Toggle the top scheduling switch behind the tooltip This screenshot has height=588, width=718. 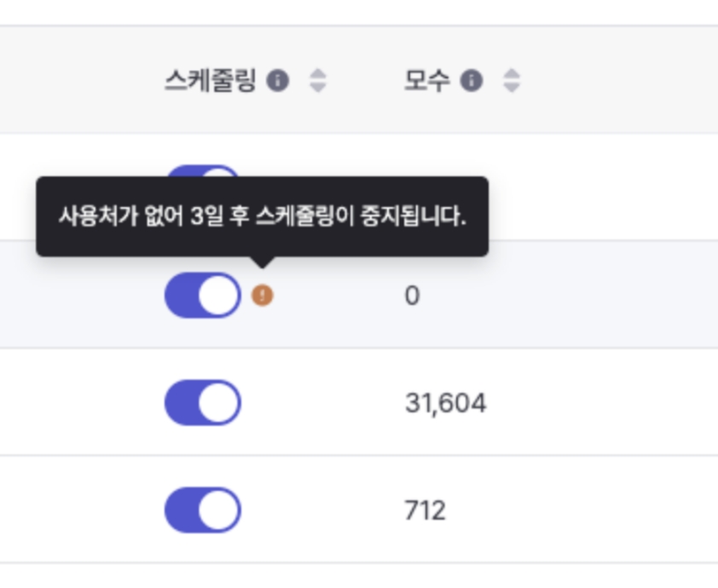[202, 170]
